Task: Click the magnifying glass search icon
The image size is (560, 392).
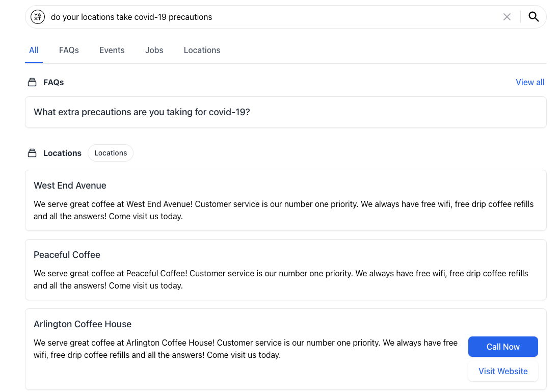Action: click(534, 17)
